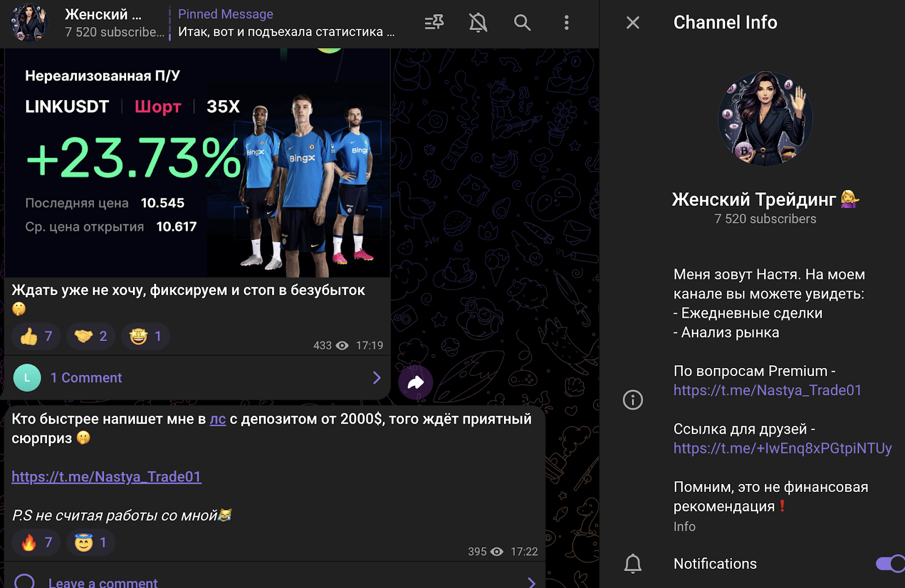
Task: Close the Channel Info panel
Action: click(633, 23)
